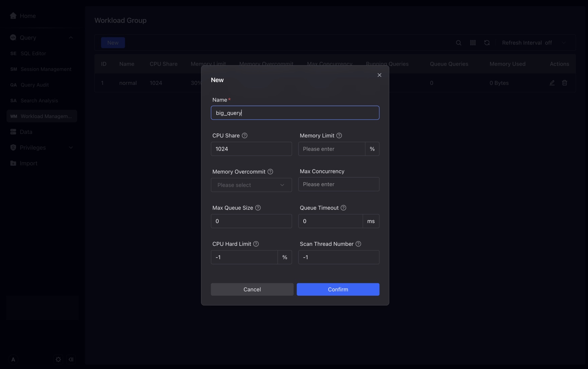Click the Queue Timeout help icon
The width and height of the screenshot is (588, 369).
coord(343,208)
